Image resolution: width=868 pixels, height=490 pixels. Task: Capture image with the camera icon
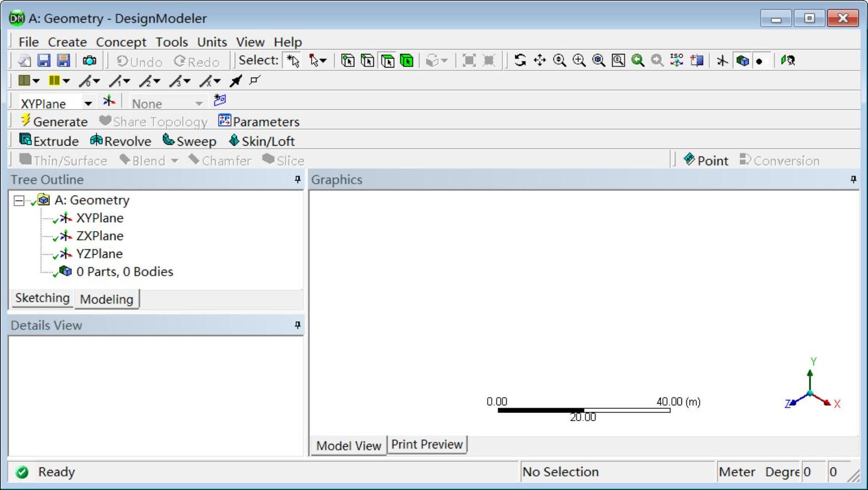pyautogui.click(x=89, y=60)
